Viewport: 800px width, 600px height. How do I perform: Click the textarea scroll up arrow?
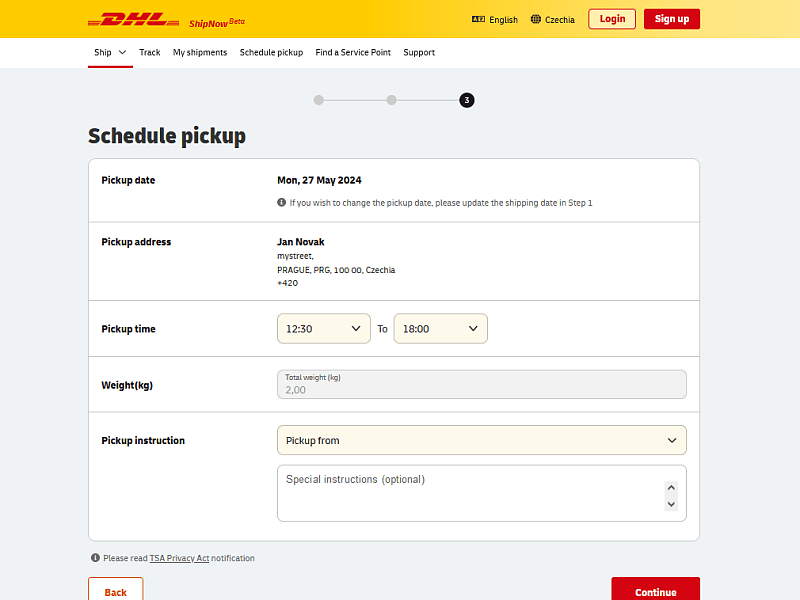click(x=671, y=487)
